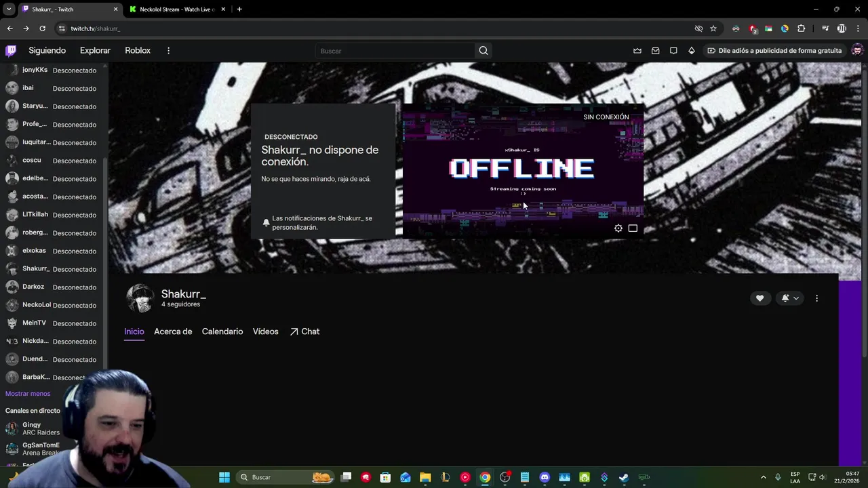Open the Chrome three-dot menu

tap(858, 28)
